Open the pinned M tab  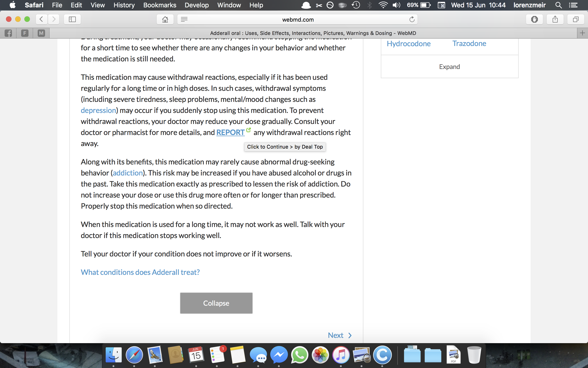41,33
